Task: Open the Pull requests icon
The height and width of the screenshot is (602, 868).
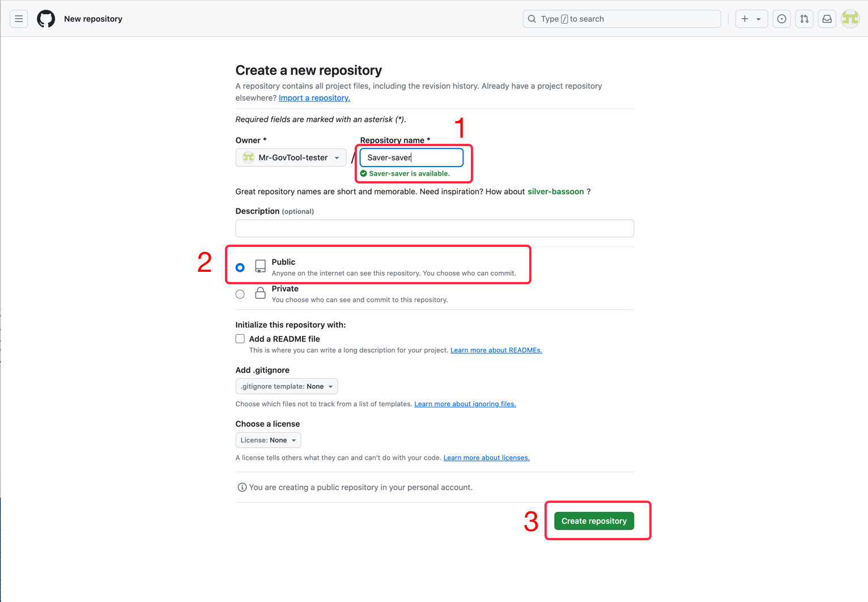Action: tap(805, 19)
